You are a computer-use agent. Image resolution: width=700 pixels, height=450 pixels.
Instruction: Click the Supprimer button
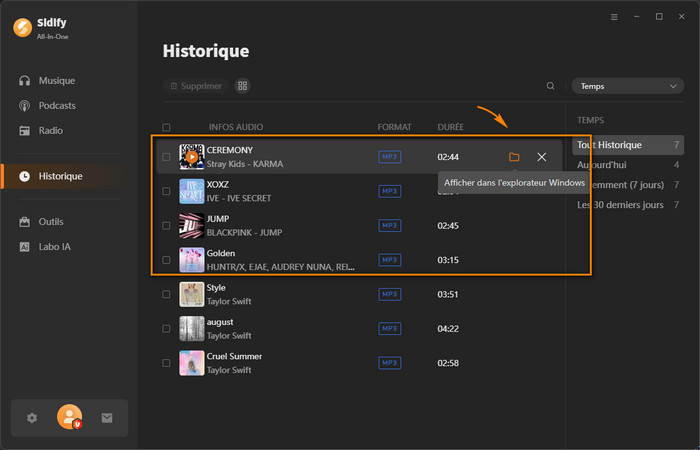195,86
